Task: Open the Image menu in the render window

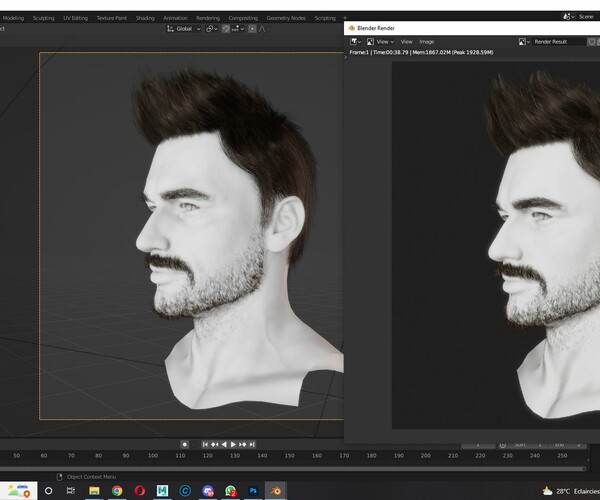Action: tap(426, 42)
